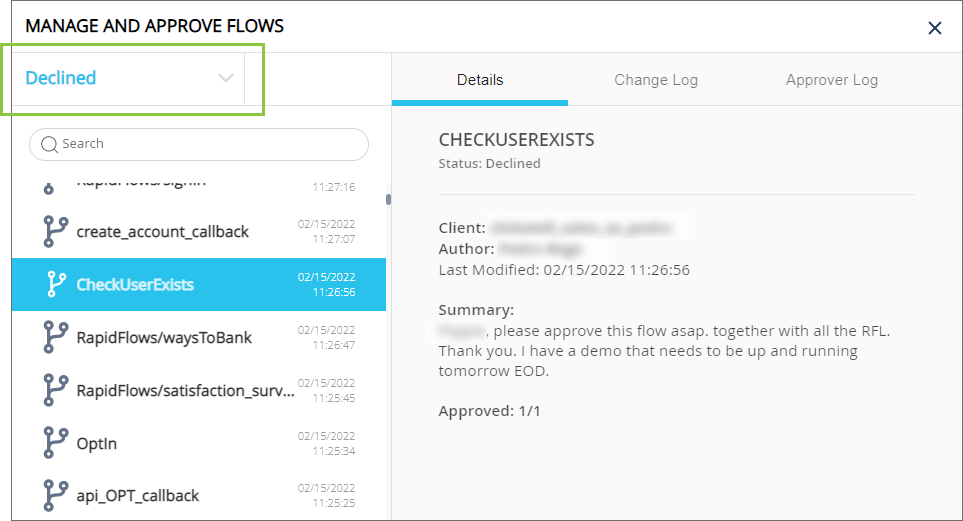Select the OptIn flow in the list
This screenshot has width=963, height=521.
point(97,443)
